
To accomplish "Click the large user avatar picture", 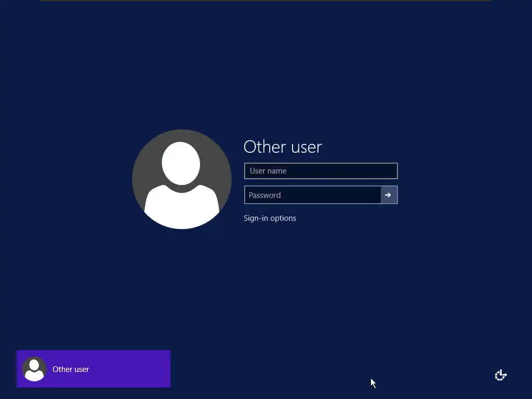I will (182, 179).
